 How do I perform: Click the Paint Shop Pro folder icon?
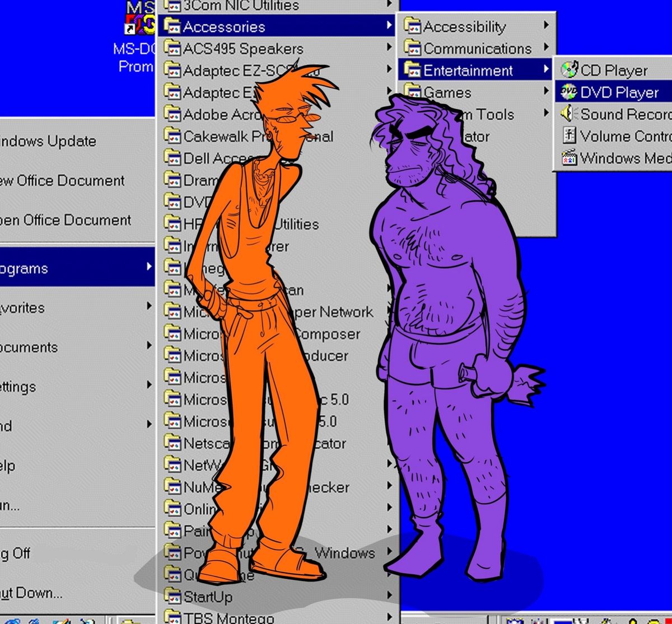point(172,530)
